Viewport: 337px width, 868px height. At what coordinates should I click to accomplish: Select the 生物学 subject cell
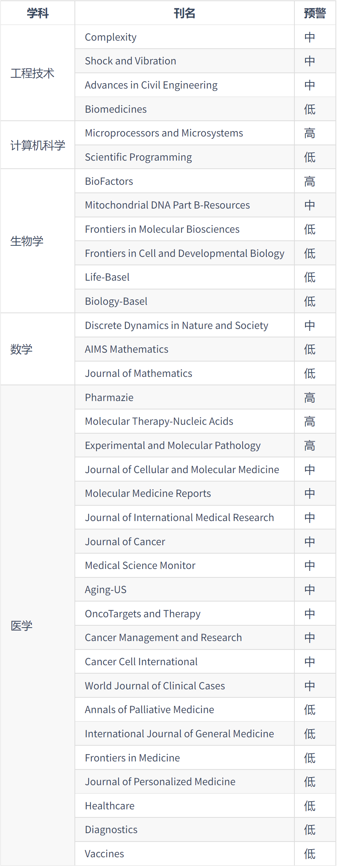pos(27,241)
